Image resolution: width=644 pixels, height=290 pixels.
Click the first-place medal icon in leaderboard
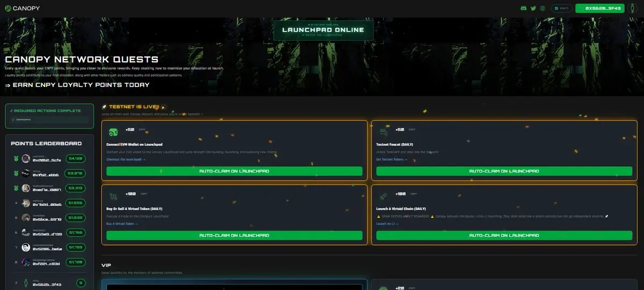[16, 159]
